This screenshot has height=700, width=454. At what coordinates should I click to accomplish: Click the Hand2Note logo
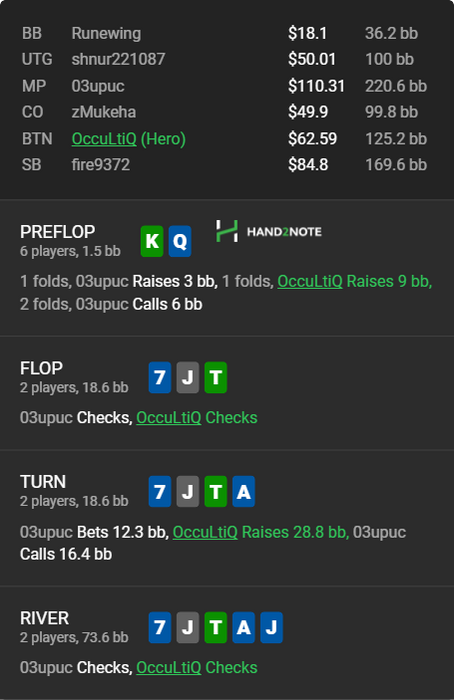pyautogui.click(x=269, y=231)
